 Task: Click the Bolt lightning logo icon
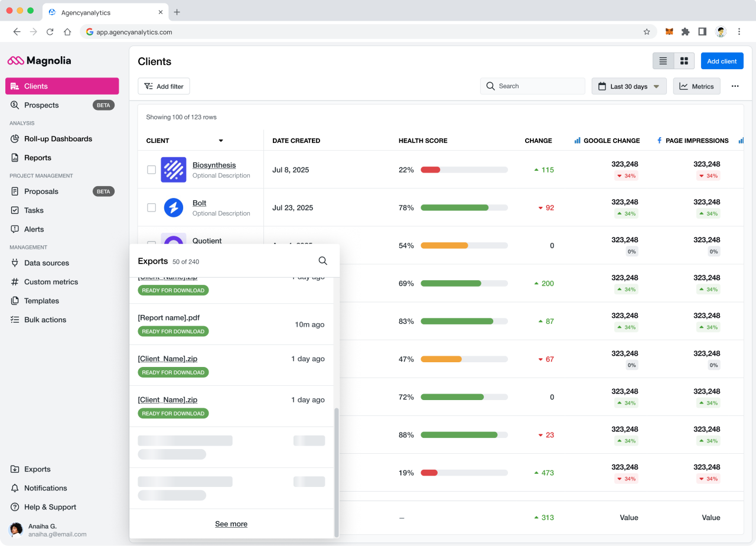pyautogui.click(x=173, y=207)
